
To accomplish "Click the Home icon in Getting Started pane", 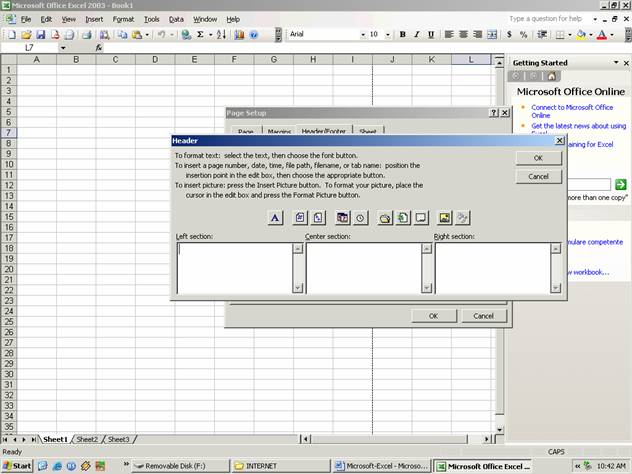I will point(551,76).
